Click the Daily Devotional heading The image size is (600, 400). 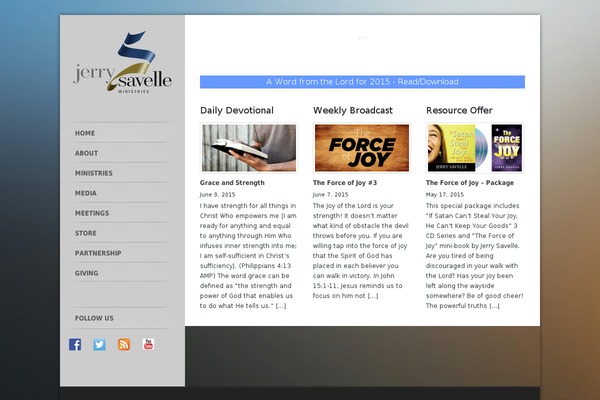(237, 111)
